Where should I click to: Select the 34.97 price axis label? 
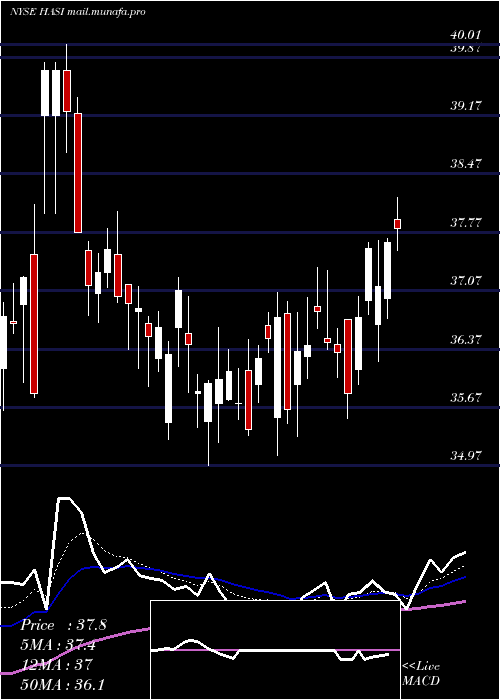466,456
